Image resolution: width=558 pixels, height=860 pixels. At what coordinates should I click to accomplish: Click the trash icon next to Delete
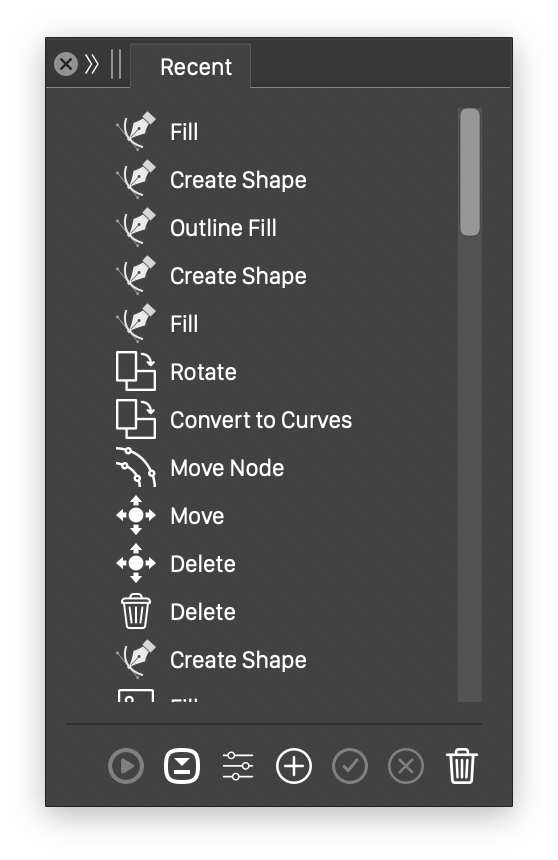[136, 611]
